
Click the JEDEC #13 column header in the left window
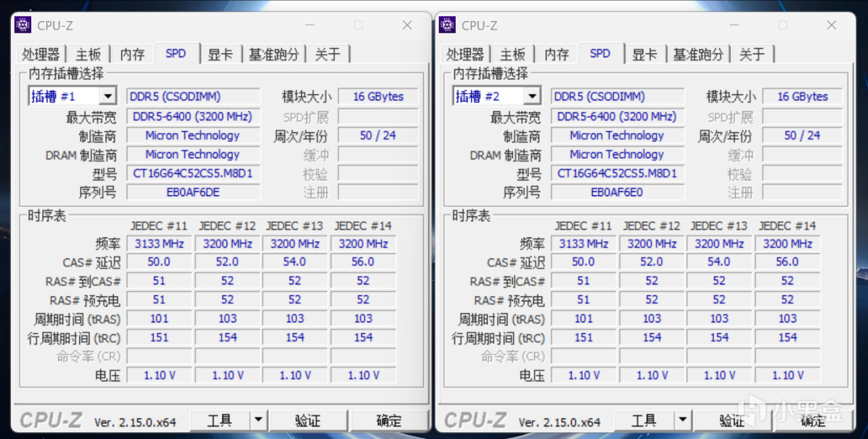pyautogui.click(x=295, y=225)
